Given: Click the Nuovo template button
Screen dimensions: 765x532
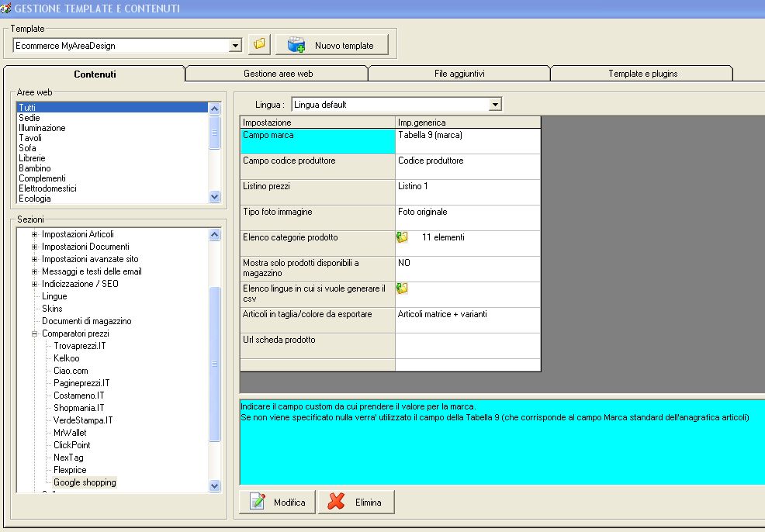Looking at the screenshot, I should coord(332,45).
